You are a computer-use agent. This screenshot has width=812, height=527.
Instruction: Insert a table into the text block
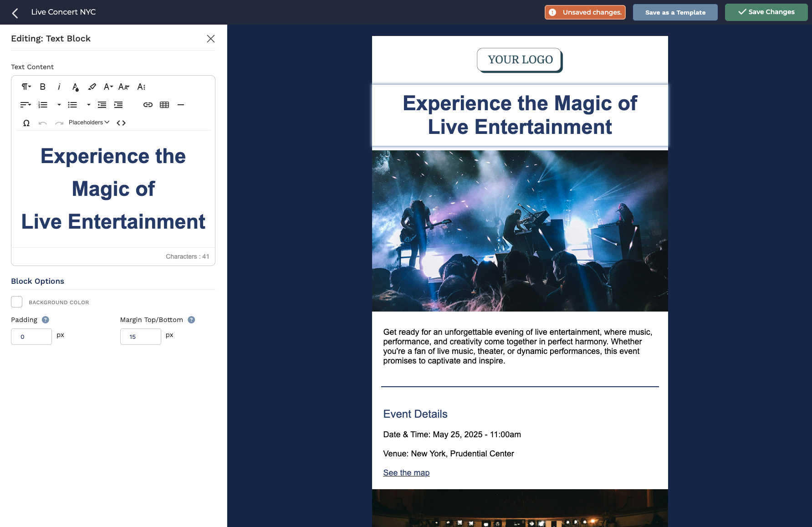coord(164,105)
